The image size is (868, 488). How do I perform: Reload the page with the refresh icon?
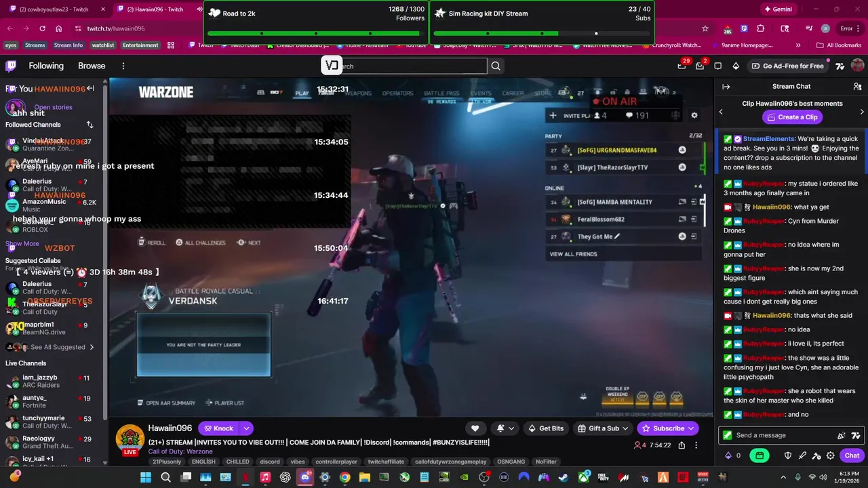pos(43,28)
